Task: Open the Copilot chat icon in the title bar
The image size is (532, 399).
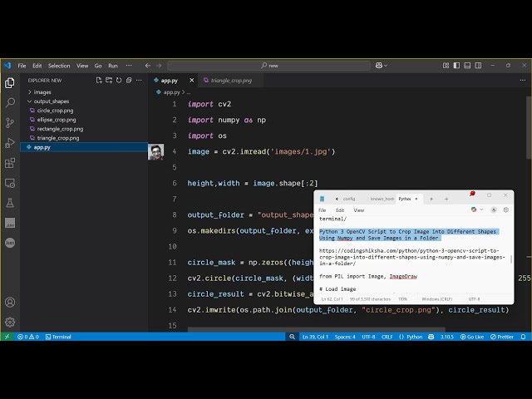Action: click(379, 66)
